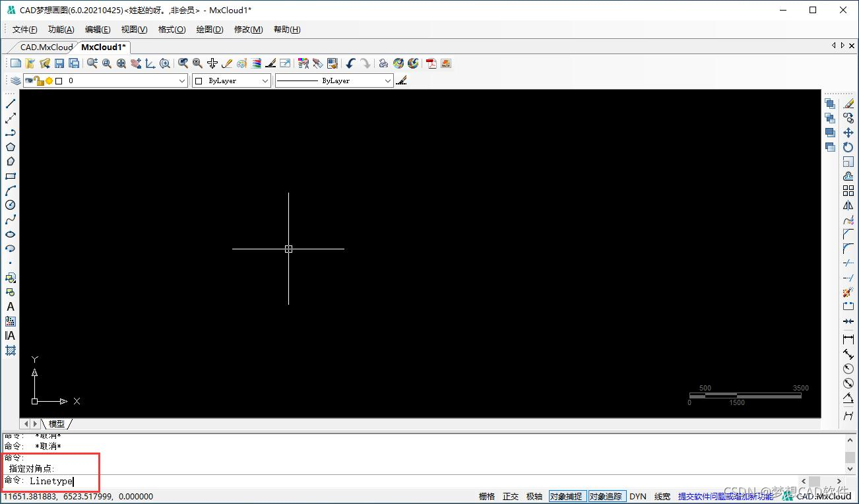The height and width of the screenshot is (504, 859).
Task: Click the coordinates readout in status bar
Action: [79, 496]
